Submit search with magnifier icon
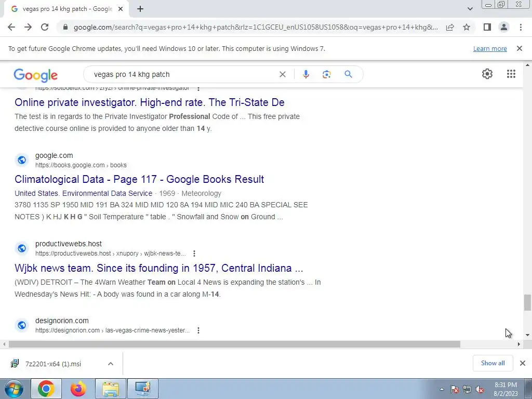Screen dimensions: 532x399 coord(348,74)
